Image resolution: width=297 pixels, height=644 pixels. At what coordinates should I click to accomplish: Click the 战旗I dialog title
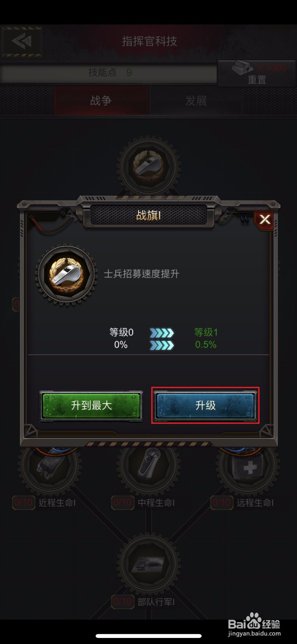[148, 215]
